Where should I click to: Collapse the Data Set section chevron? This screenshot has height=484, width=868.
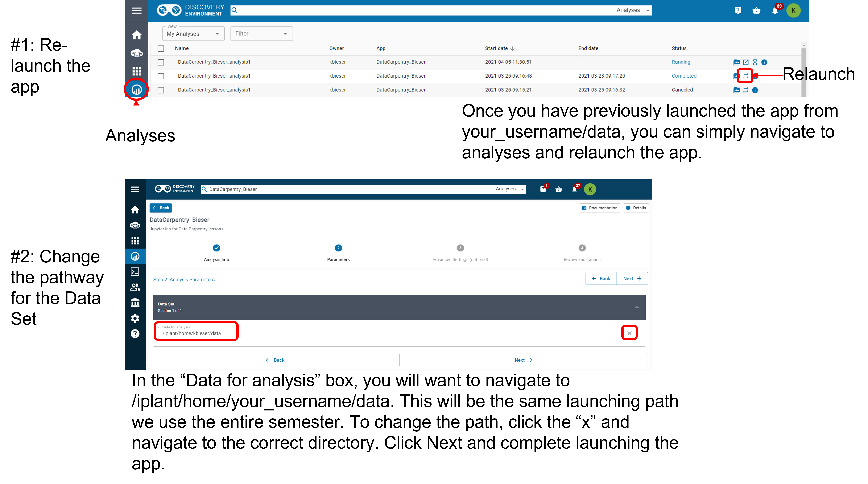[637, 307]
